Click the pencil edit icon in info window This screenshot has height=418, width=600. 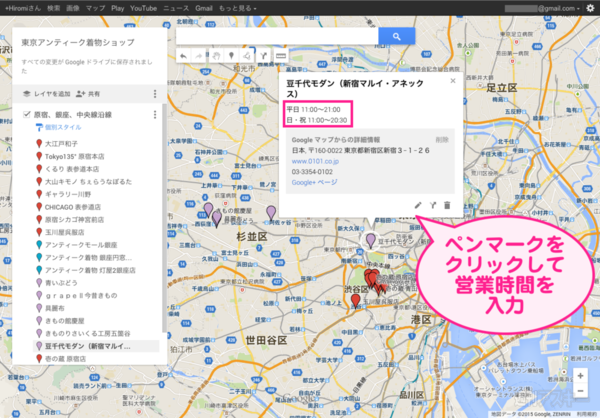tap(418, 206)
